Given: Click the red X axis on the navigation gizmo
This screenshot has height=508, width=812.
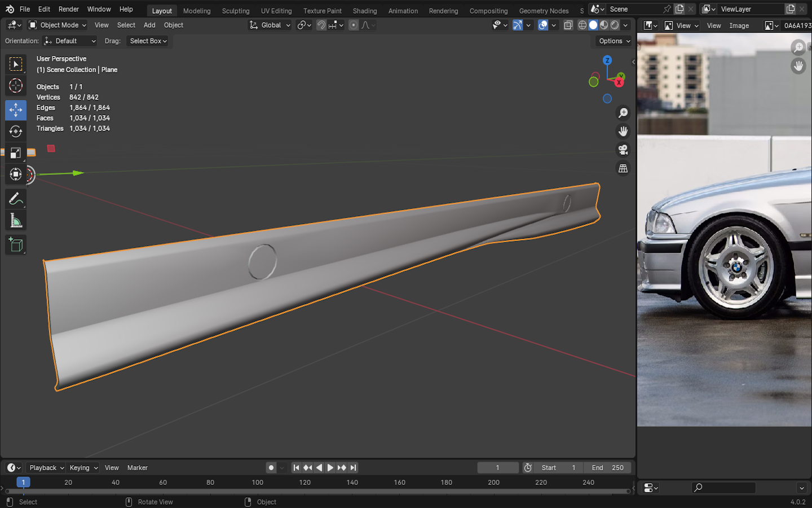Looking at the screenshot, I should coord(619,82).
